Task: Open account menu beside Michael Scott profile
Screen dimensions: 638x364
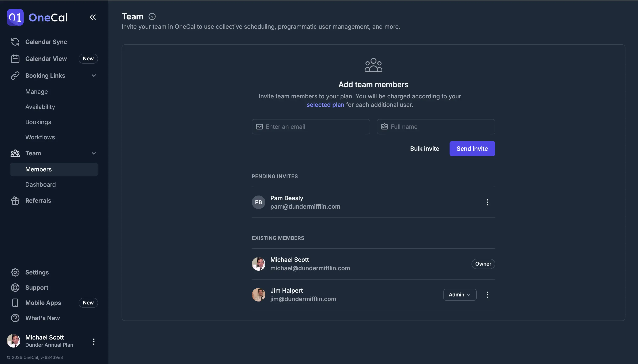Action: (x=94, y=341)
